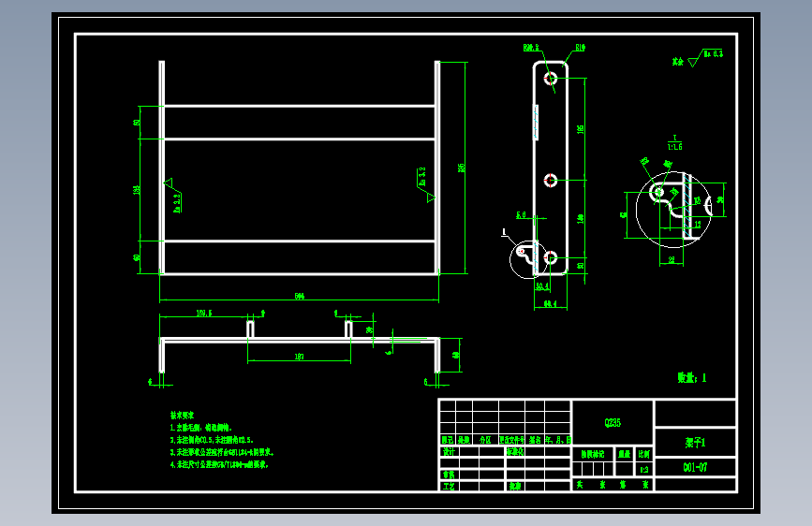Click the 工艺 cell in title block
Screen dimensions: 812x526
(x=449, y=487)
